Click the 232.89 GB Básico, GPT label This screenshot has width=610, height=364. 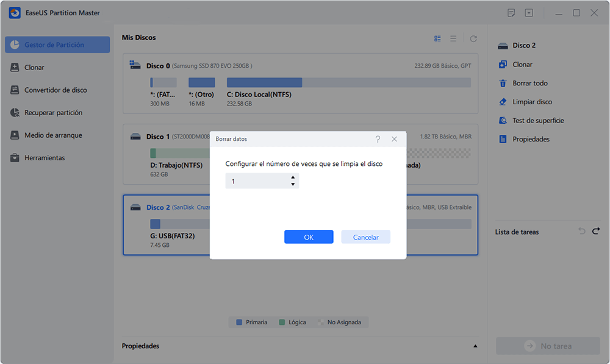coord(443,66)
